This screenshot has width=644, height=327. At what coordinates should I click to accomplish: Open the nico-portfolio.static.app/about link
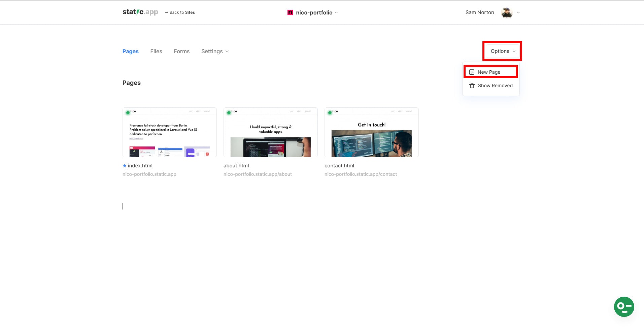258,174
